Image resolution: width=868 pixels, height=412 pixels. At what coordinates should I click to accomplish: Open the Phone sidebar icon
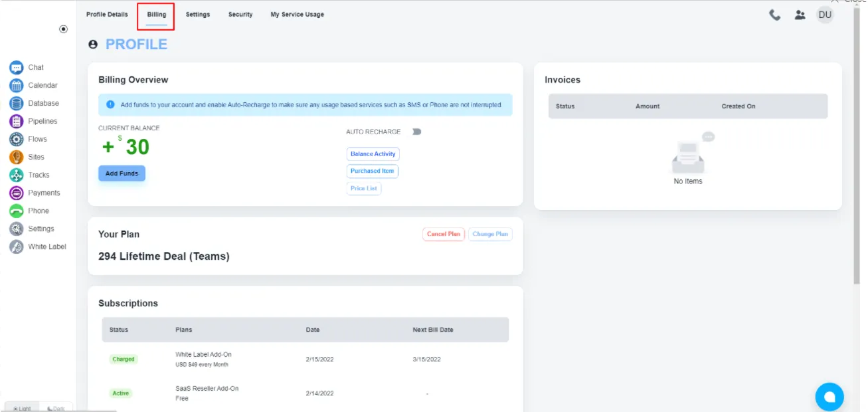(17, 211)
